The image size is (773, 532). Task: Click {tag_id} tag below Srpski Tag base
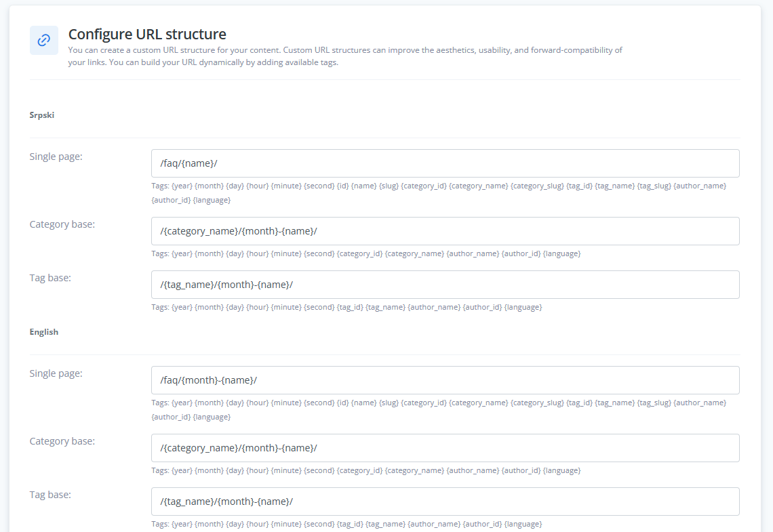point(350,308)
